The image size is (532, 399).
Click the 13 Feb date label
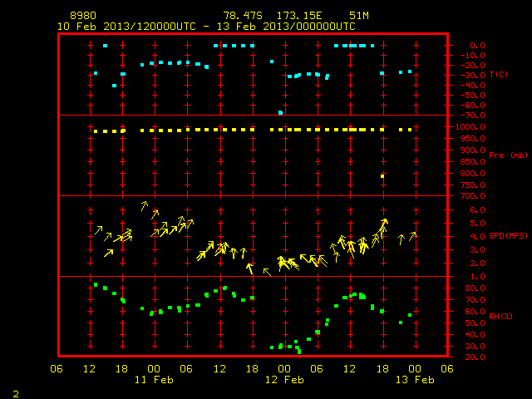(415, 380)
